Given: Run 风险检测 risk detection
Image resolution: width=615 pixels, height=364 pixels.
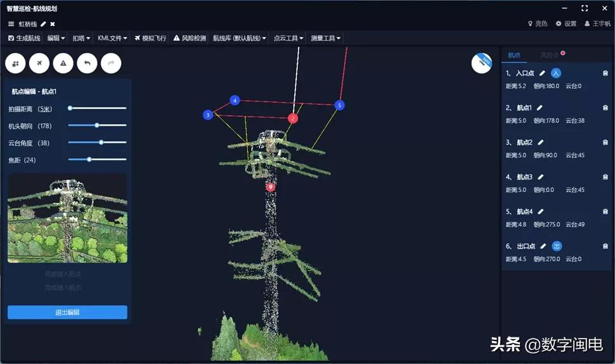Looking at the screenshot, I should pos(190,38).
